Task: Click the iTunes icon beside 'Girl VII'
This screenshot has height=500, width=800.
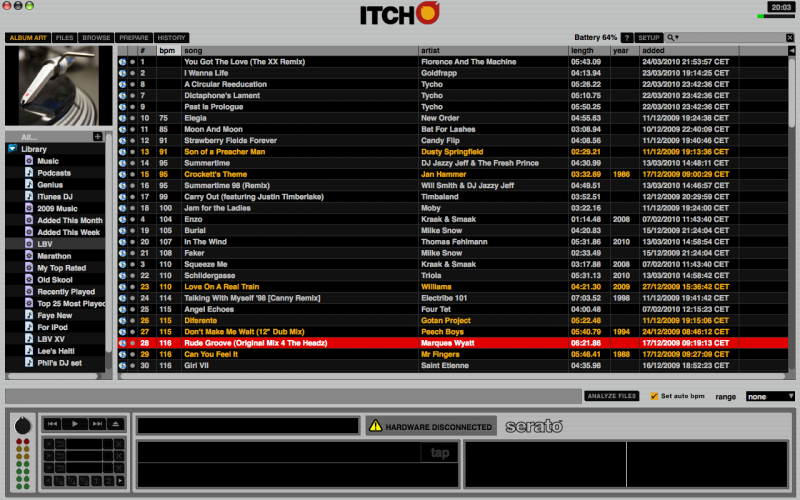Action: click(x=122, y=365)
